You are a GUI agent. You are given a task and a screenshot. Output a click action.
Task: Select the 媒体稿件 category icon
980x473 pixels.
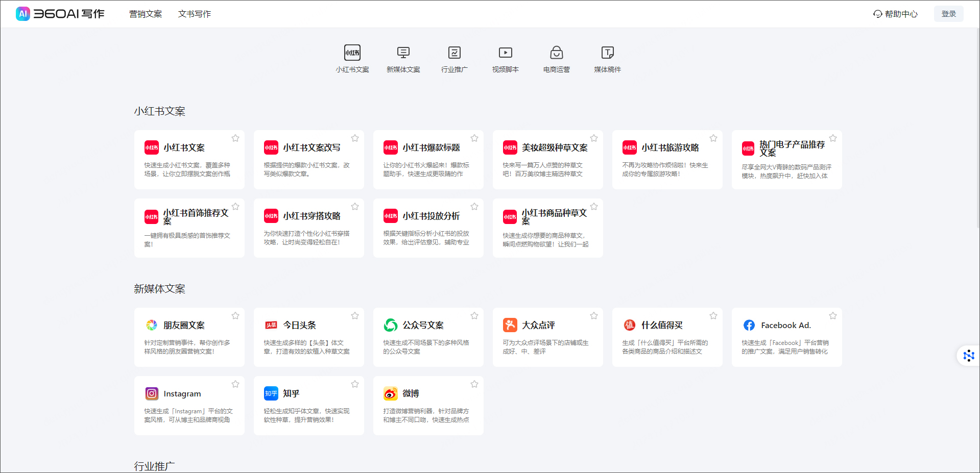coord(607,52)
